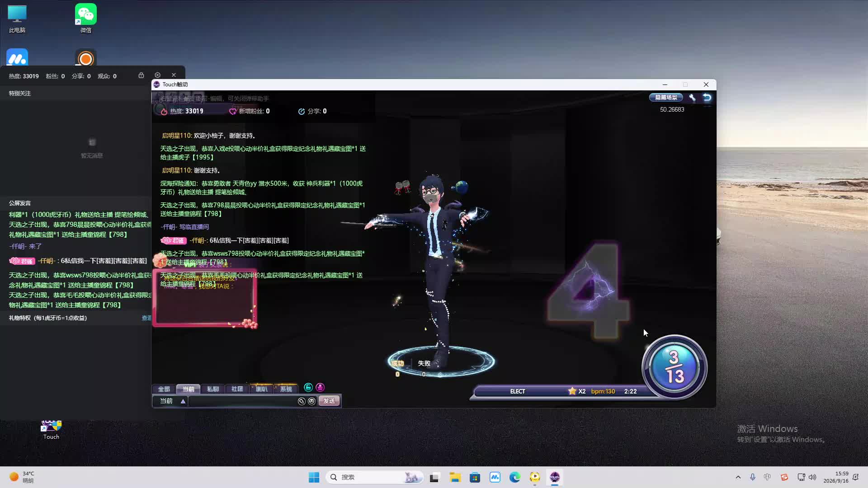
Task: Open the volume speaker tray icon
Action: point(812,477)
